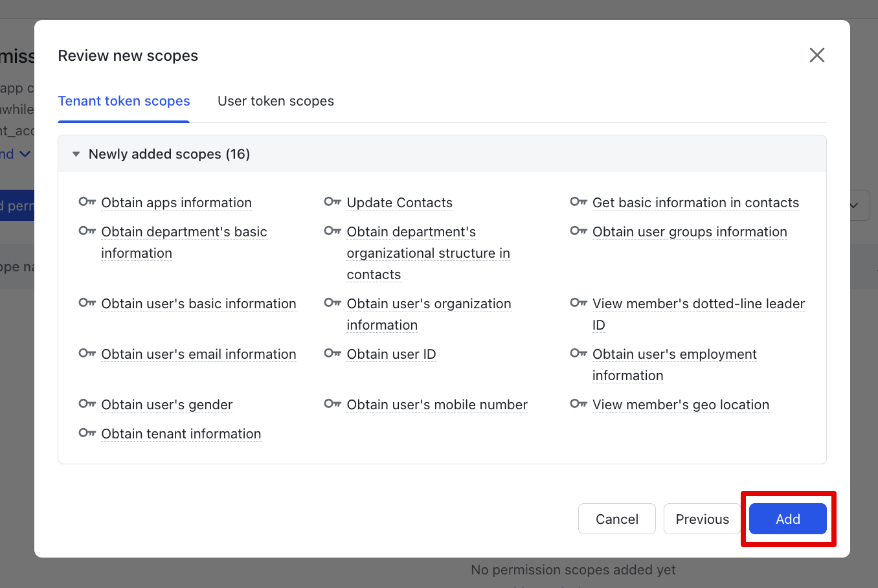Screen dimensions: 878x588
Task: Click View member's dotted-line leader ID scope
Action: 698,304
